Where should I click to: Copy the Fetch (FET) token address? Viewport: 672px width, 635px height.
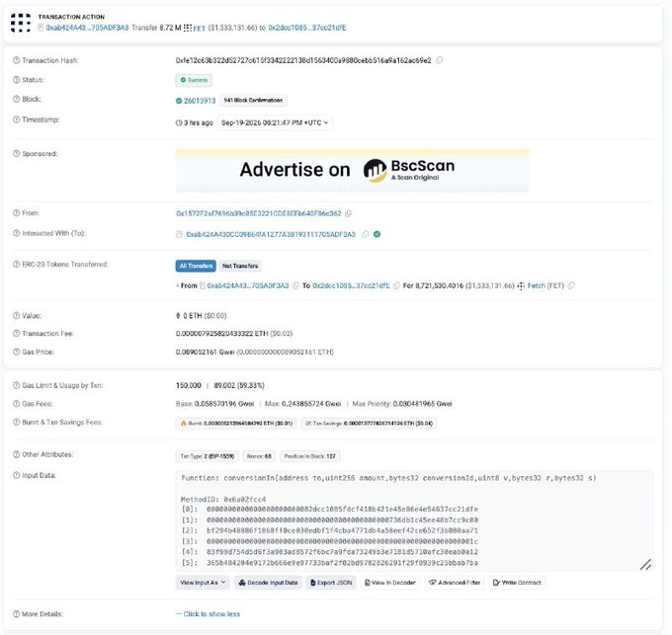point(571,285)
